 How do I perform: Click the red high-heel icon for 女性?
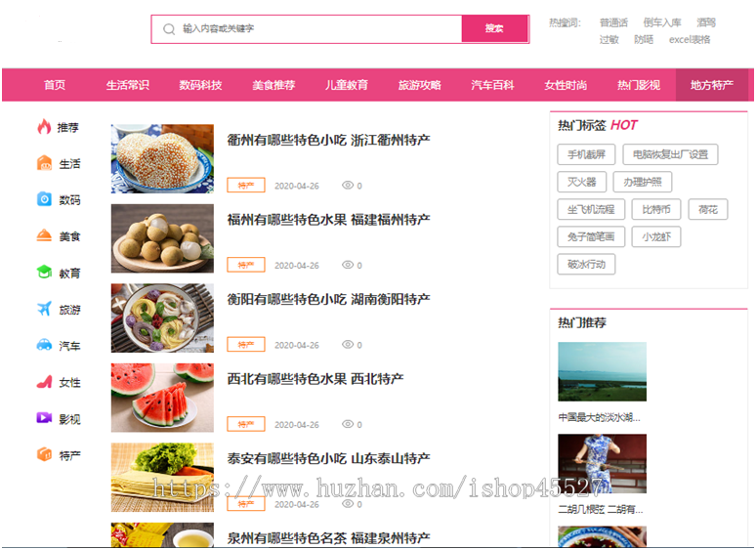[x=44, y=382]
